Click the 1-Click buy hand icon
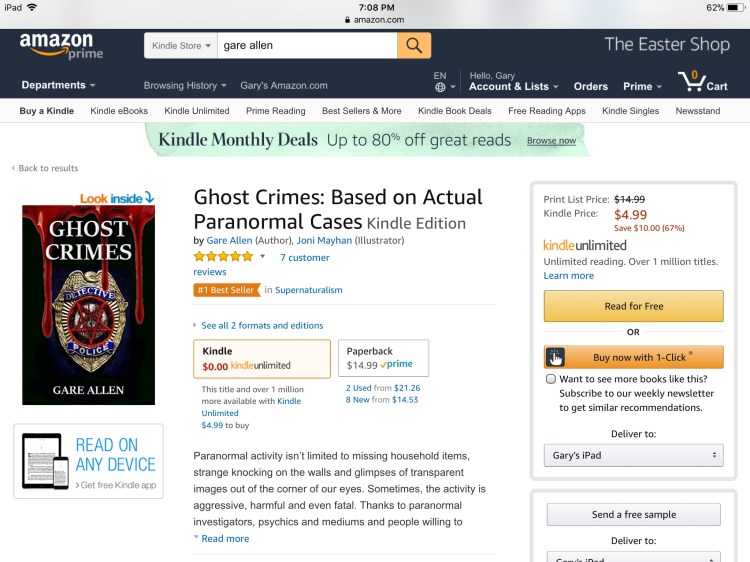 pyautogui.click(x=555, y=357)
